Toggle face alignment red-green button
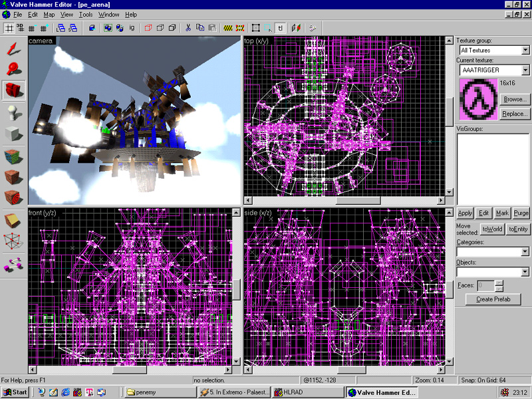 [296, 28]
